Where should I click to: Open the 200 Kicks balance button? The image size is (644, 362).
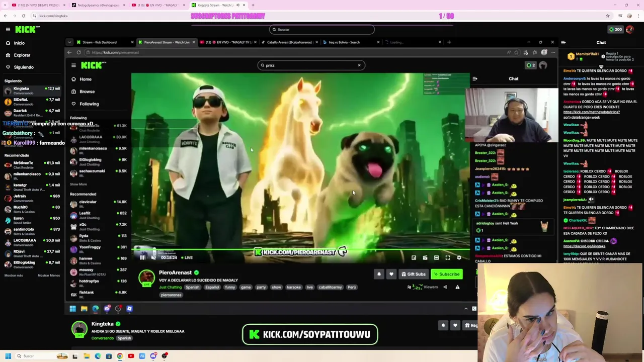pyautogui.click(x=615, y=30)
